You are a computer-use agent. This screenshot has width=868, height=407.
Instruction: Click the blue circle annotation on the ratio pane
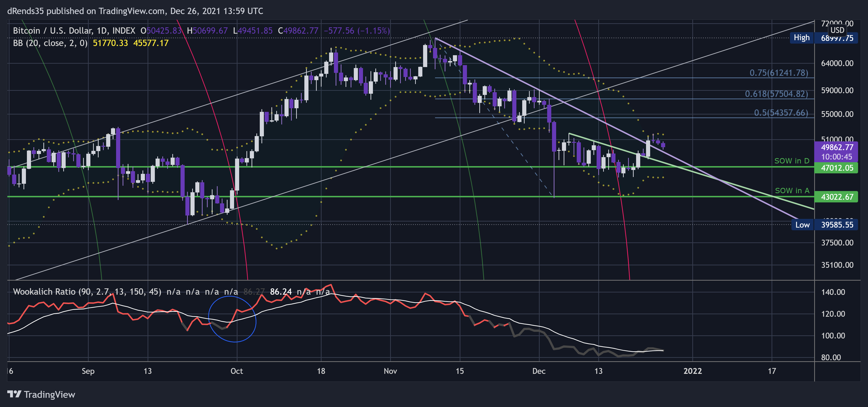[232, 319]
